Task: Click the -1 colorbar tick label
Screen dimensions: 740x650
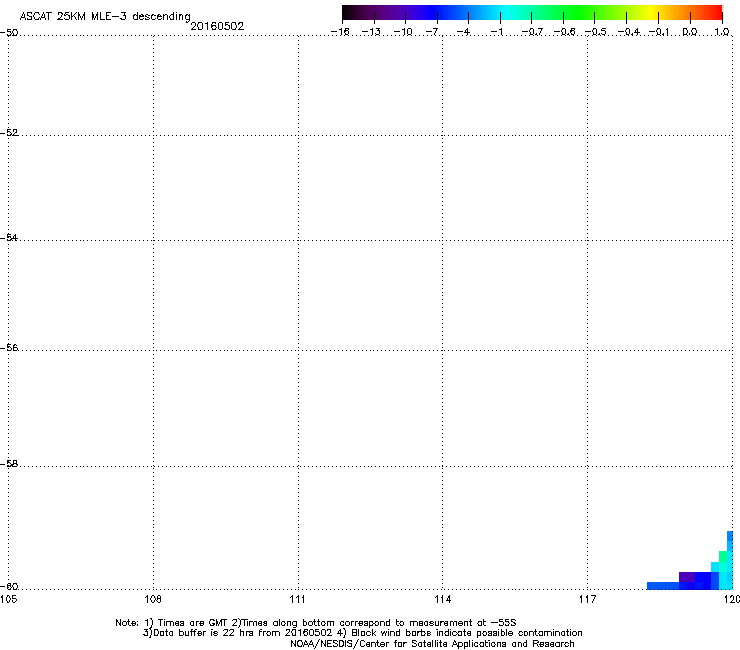Action: pos(496,32)
